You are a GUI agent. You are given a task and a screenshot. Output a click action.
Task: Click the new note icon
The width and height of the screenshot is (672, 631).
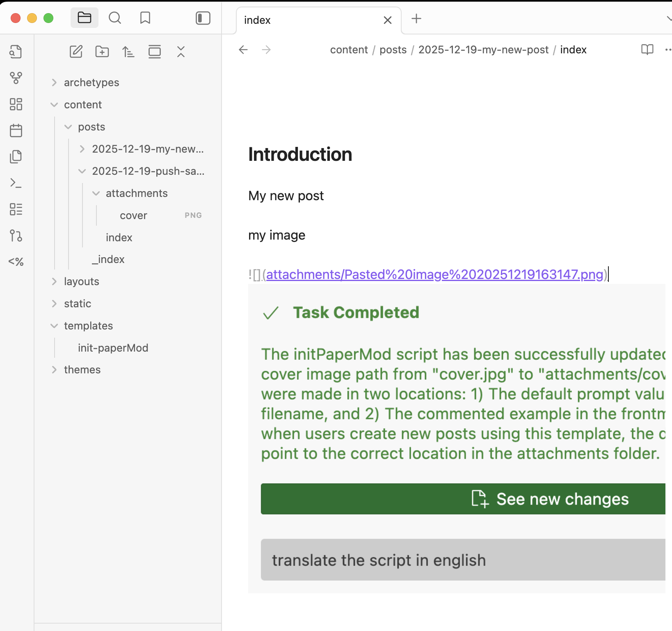coord(76,52)
